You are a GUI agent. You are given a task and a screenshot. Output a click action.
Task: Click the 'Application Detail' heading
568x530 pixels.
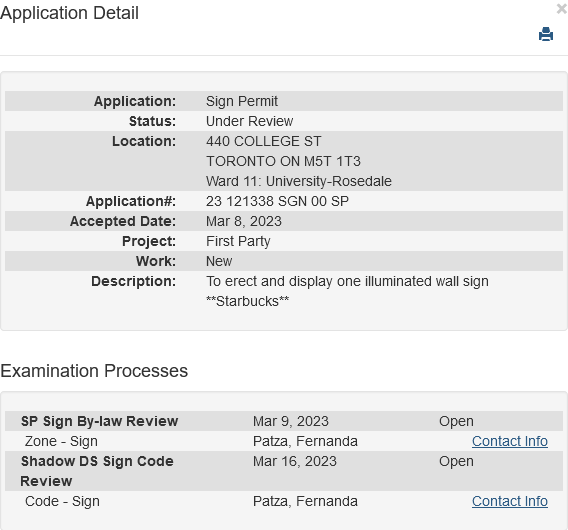click(69, 13)
